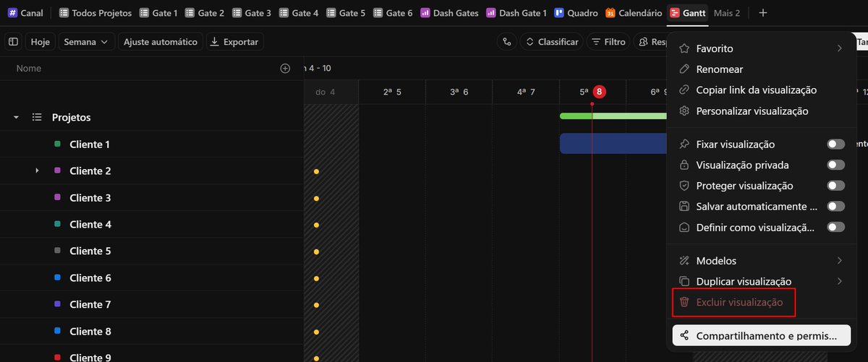Expand the Mais 2 hidden views
The width and height of the screenshot is (868, 362).
pos(726,13)
